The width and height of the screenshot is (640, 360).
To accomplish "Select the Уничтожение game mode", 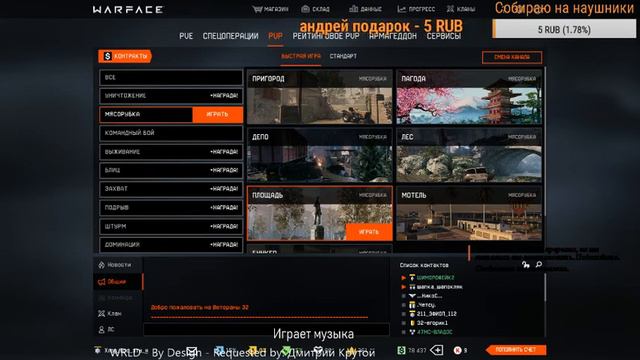I will (171, 96).
